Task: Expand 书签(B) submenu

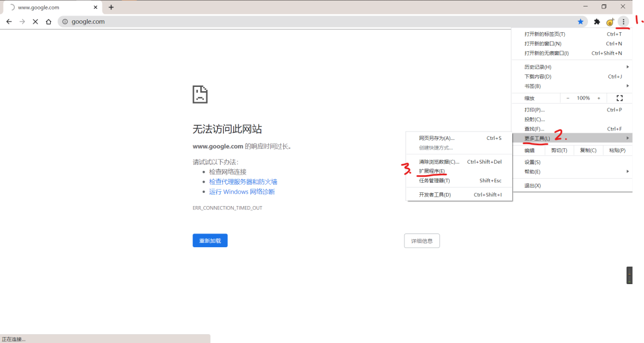Action: (572, 86)
